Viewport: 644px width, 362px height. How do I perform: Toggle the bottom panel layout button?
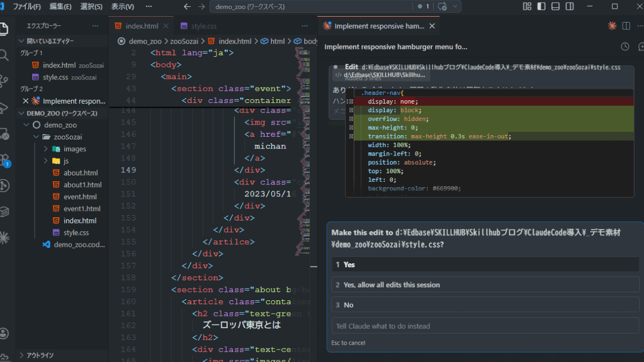[555, 6]
